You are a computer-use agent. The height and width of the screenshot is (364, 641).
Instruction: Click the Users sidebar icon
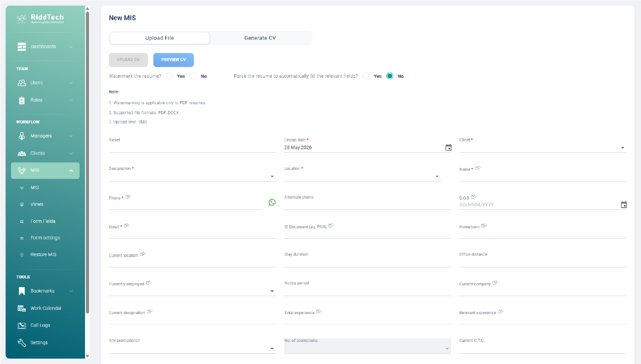pos(22,83)
